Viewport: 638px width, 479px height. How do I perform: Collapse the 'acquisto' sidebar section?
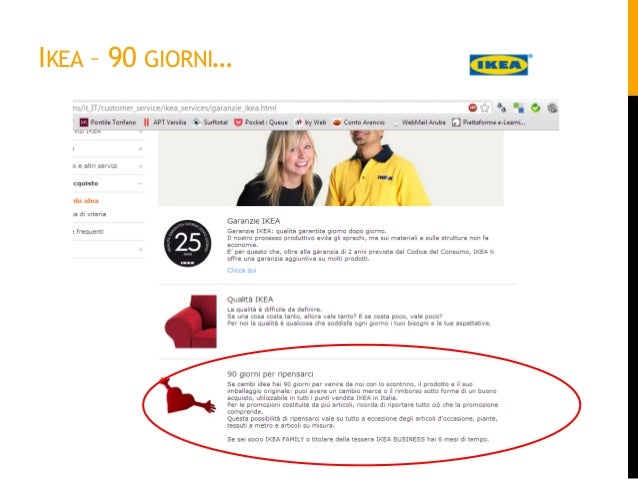click(140, 184)
